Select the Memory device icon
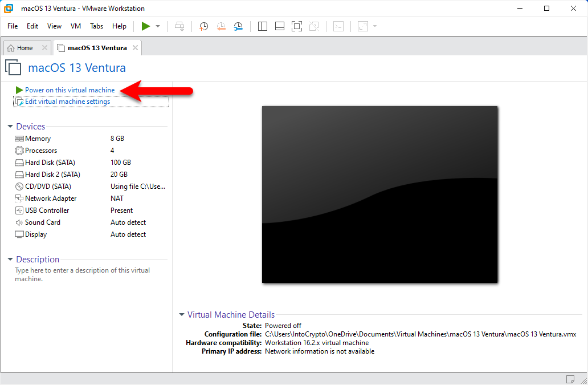This screenshot has width=588, height=385. click(19, 139)
